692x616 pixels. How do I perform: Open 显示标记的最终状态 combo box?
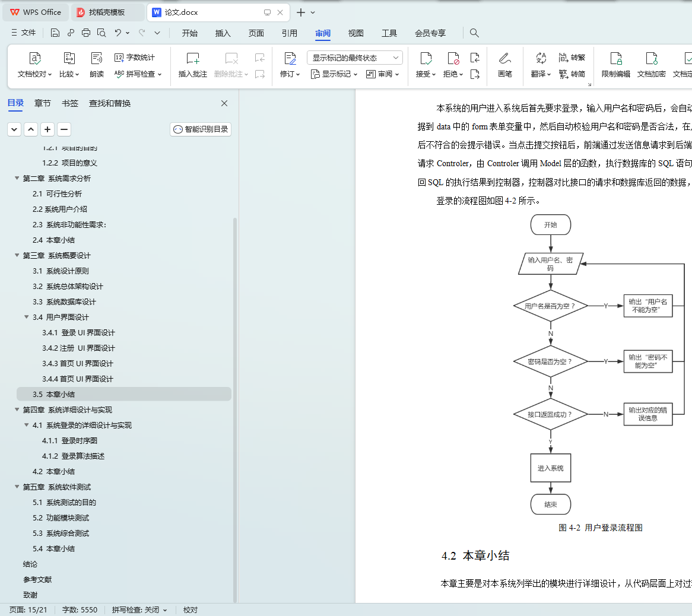point(355,58)
